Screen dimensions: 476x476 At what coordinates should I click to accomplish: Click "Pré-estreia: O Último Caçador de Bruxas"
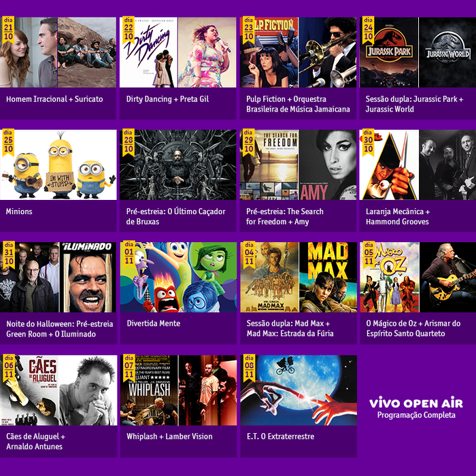[175, 216]
